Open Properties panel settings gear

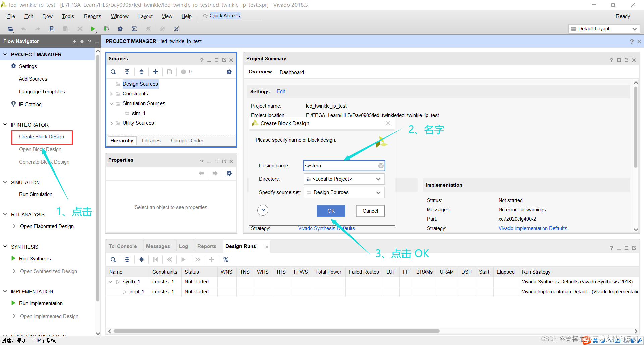(x=229, y=173)
